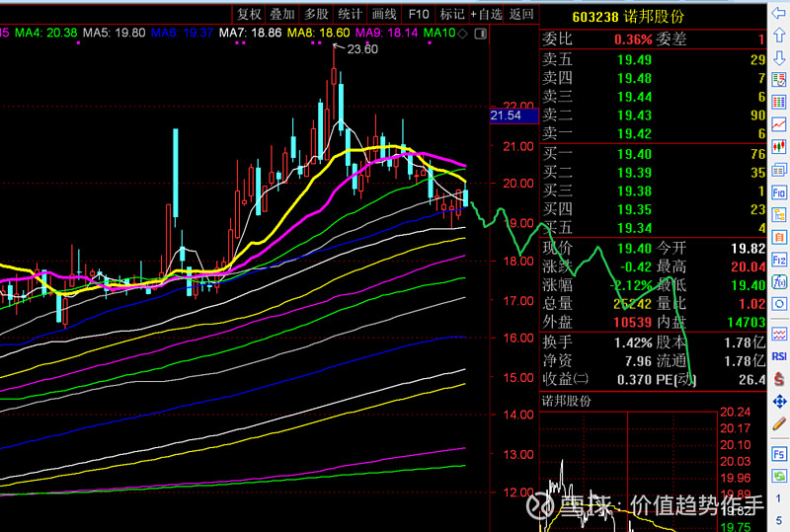790x532 pixels.
Task: Open the 统计 statistics menu
Action: [350, 14]
